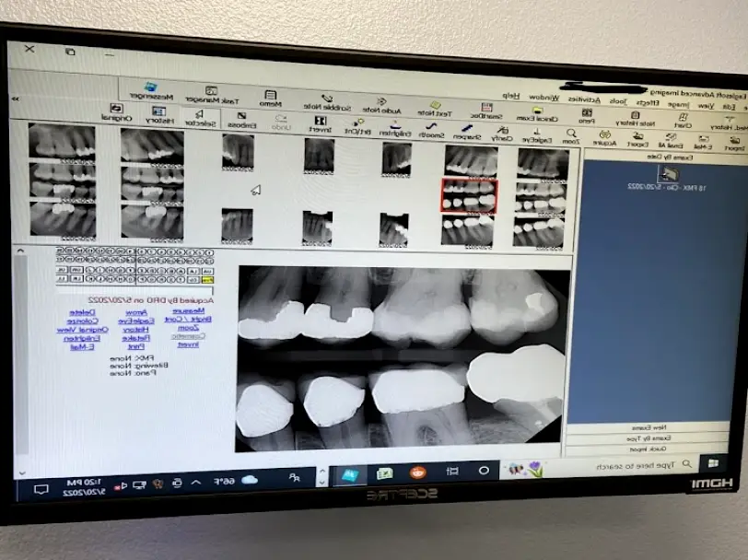
Task: Apply the Smooth filter
Action: [431, 131]
